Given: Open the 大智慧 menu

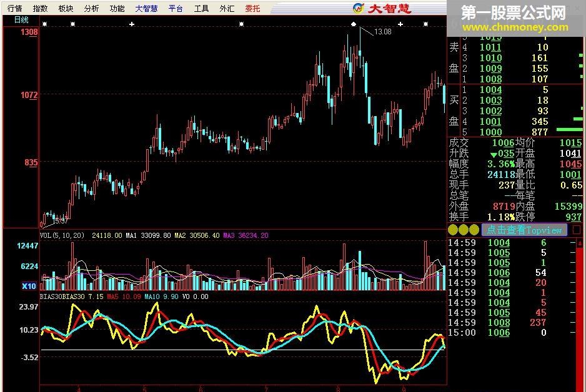Looking at the screenshot, I should pyautogui.click(x=146, y=8).
